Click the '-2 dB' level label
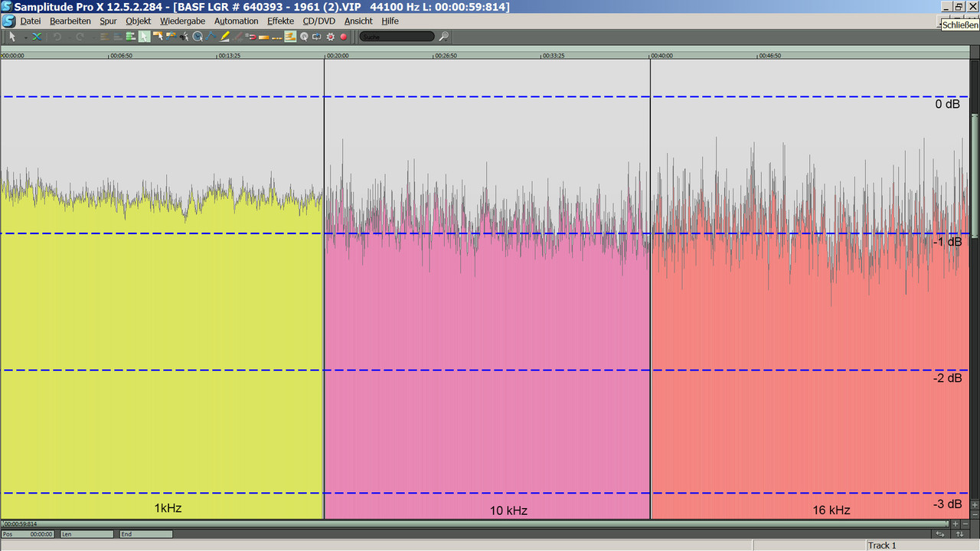This screenshot has height=551, width=980. click(x=947, y=378)
